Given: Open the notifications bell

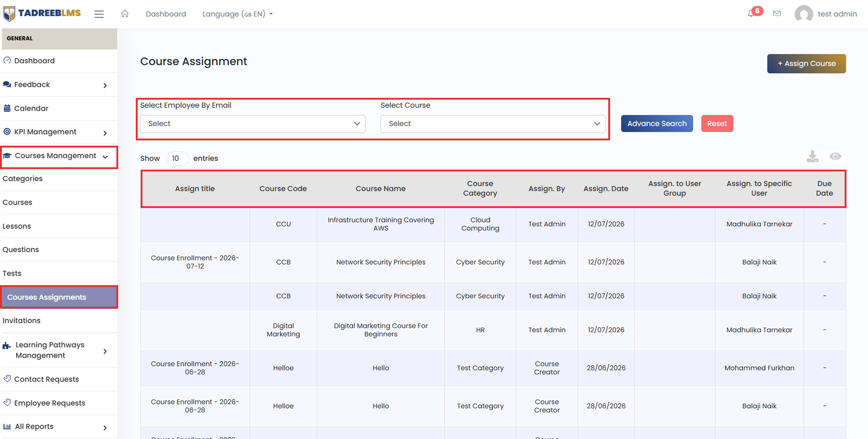Looking at the screenshot, I should [751, 13].
